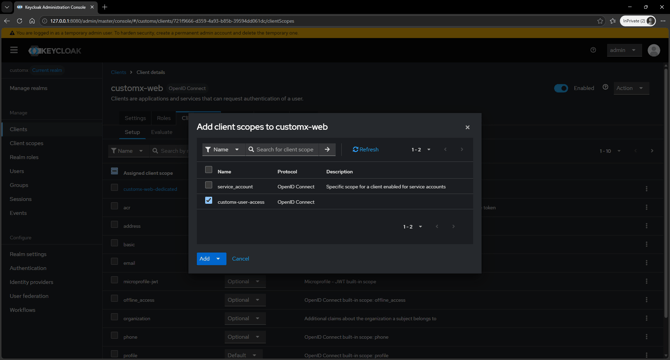The image size is (670, 360).
Task: Open Workflows in sidebar
Action: tap(22, 310)
